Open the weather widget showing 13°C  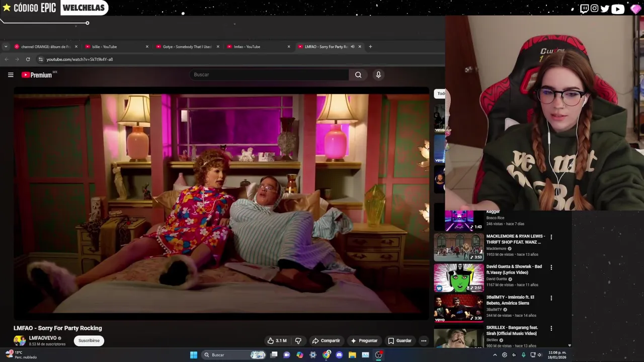20,355
